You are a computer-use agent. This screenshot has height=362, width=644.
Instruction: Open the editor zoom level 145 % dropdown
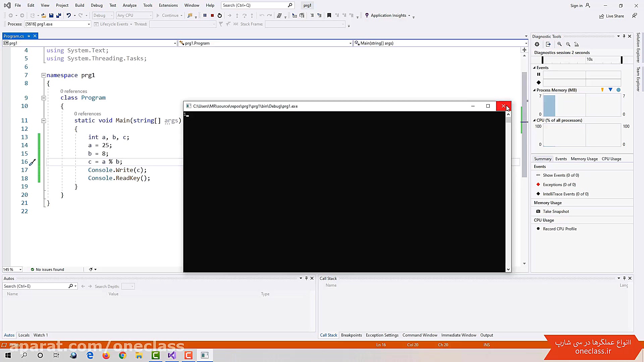point(12,269)
